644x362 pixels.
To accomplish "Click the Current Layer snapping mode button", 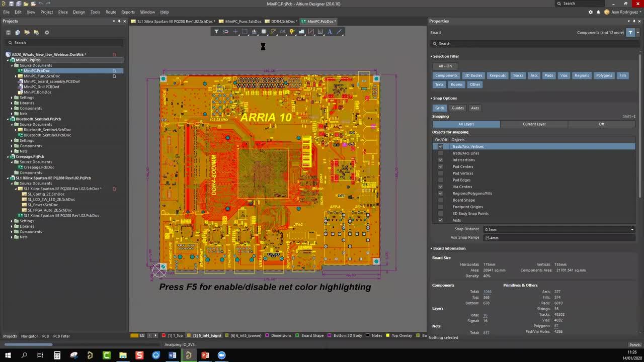I will coord(534,124).
